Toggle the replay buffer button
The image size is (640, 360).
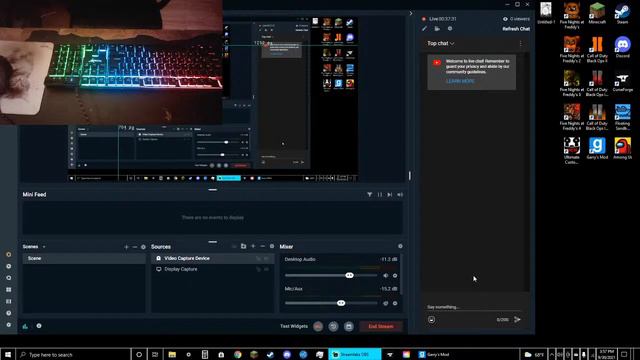coord(333,327)
